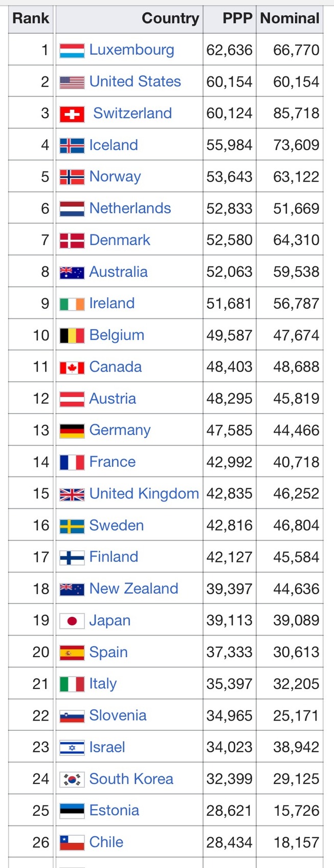Click the United Kingdom flag icon
The image size is (334, 868).
click(72, 494)
